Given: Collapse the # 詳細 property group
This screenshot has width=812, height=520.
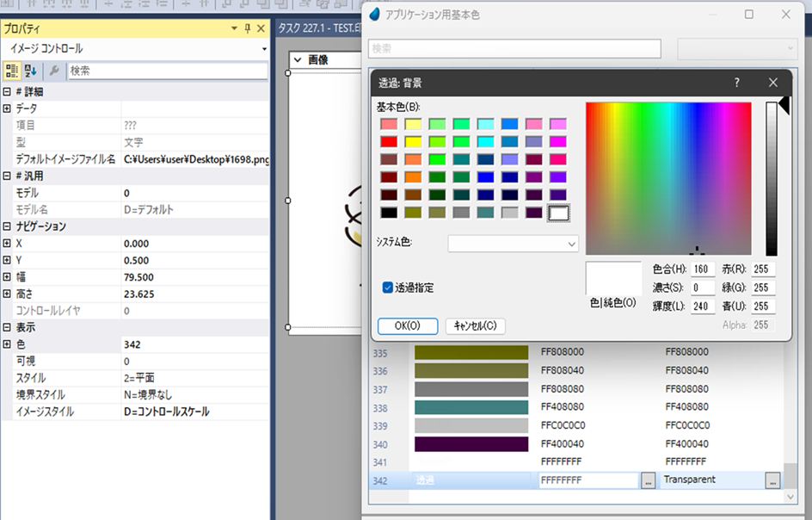Looking at the screenshot, I should (7, 92).
